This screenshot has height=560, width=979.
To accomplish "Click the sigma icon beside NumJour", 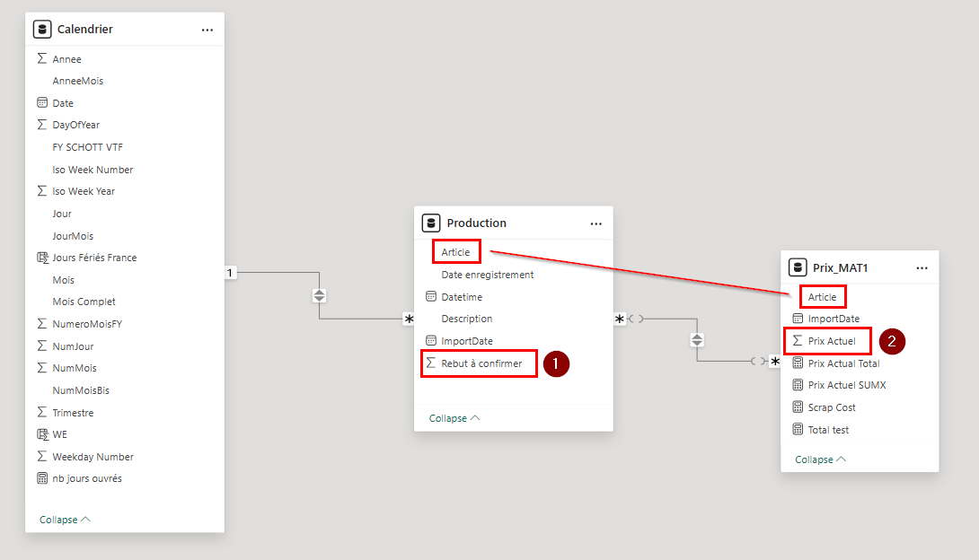I will coord(42,346).
